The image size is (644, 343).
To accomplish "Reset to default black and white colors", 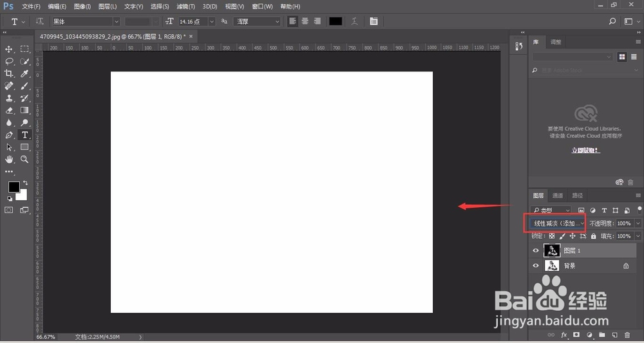I will coord(10,199).
